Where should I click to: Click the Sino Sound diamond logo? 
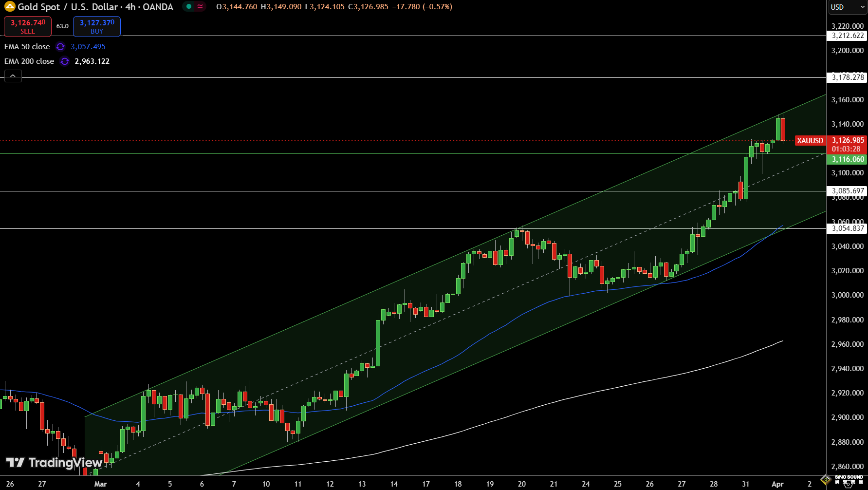pos(826,480)
